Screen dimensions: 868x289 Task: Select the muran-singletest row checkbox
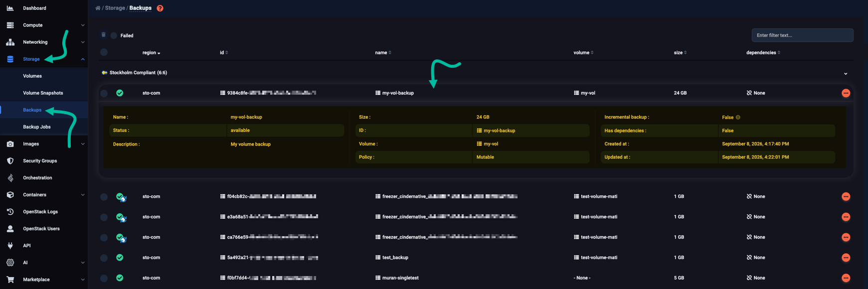tap(104, 278)
